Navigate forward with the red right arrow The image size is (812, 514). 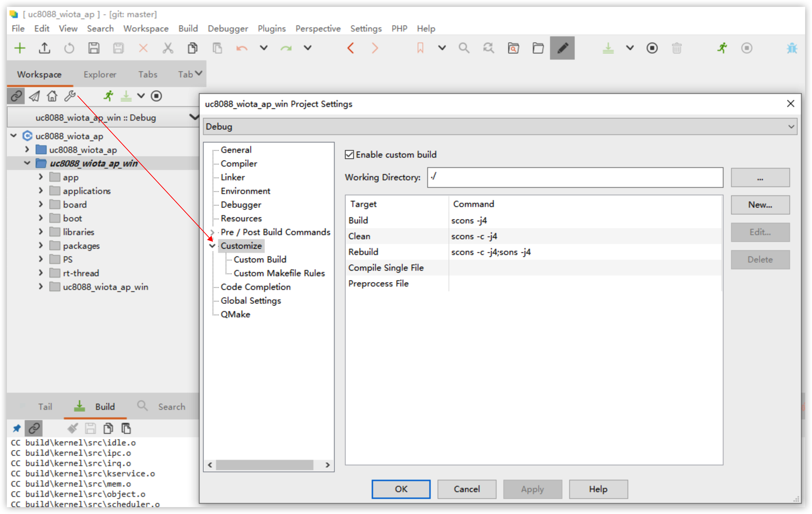point(375,48)
